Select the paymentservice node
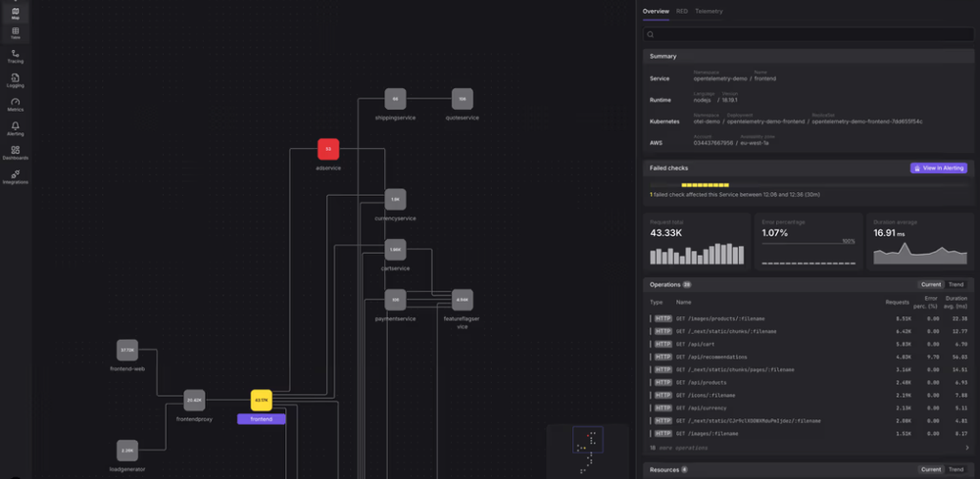Viewport: 980px width, 479px height. tap(395, 300)
